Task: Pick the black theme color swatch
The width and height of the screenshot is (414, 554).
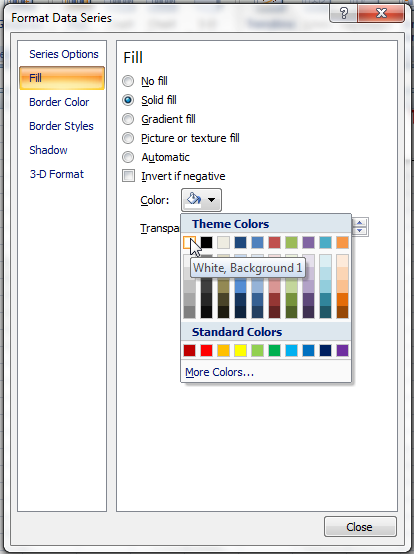Action: click(207, 242)
